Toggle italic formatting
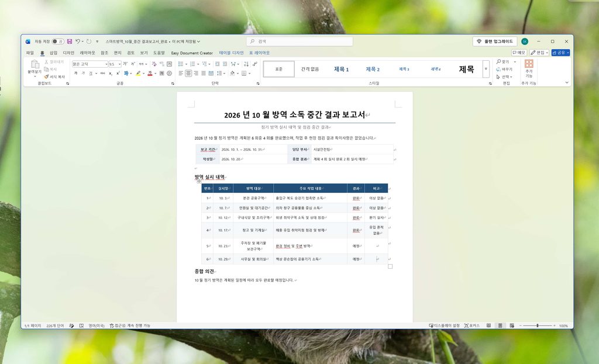 83,73
